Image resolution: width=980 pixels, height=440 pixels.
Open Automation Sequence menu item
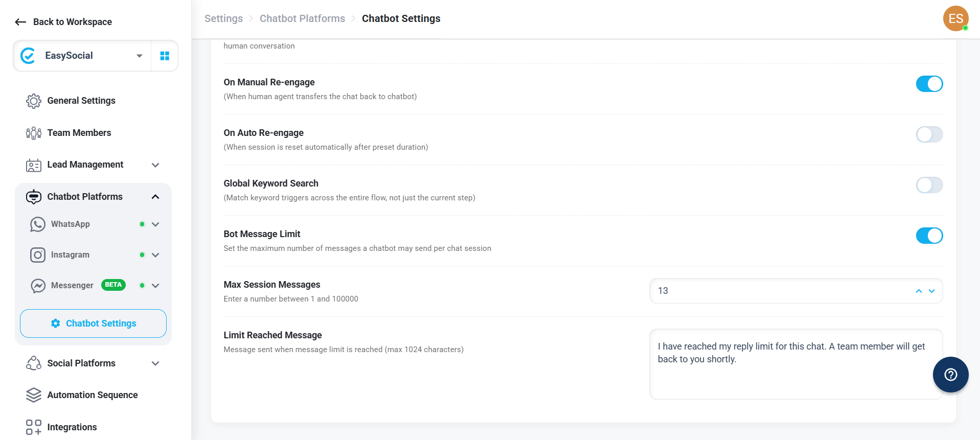(93, 395)
